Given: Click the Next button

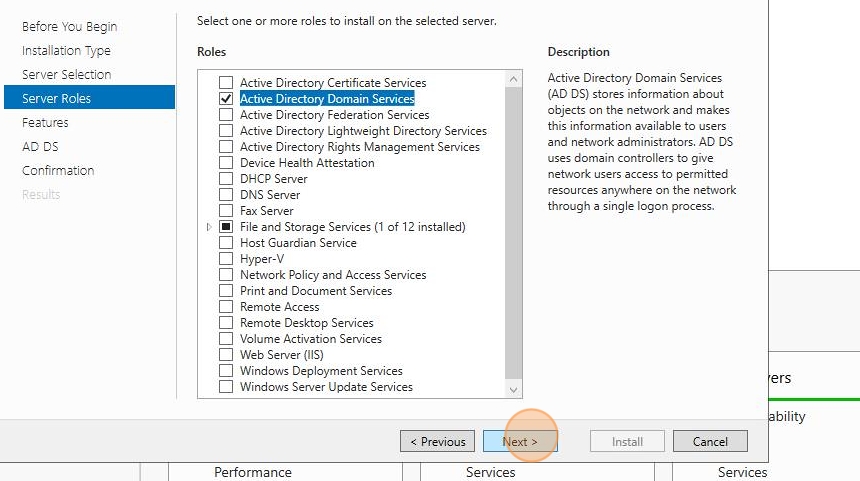Looking at the screenshot, I should coord(520,442).
